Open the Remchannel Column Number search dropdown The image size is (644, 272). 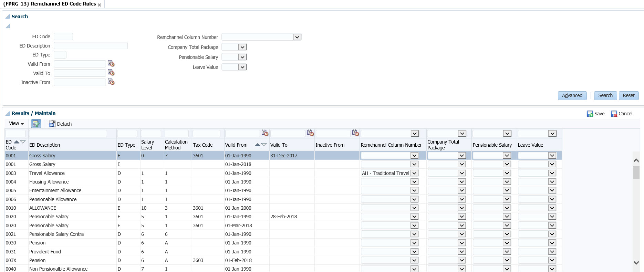coord(297,37)
